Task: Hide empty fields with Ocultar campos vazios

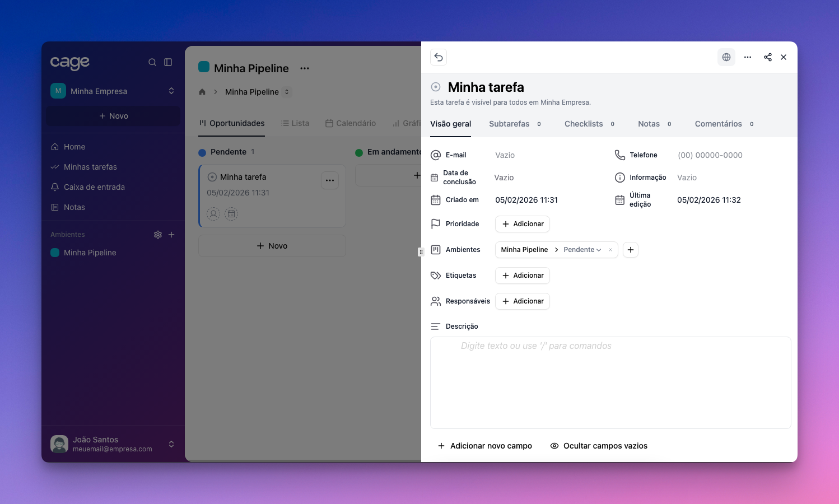Action: click(599, 446)
